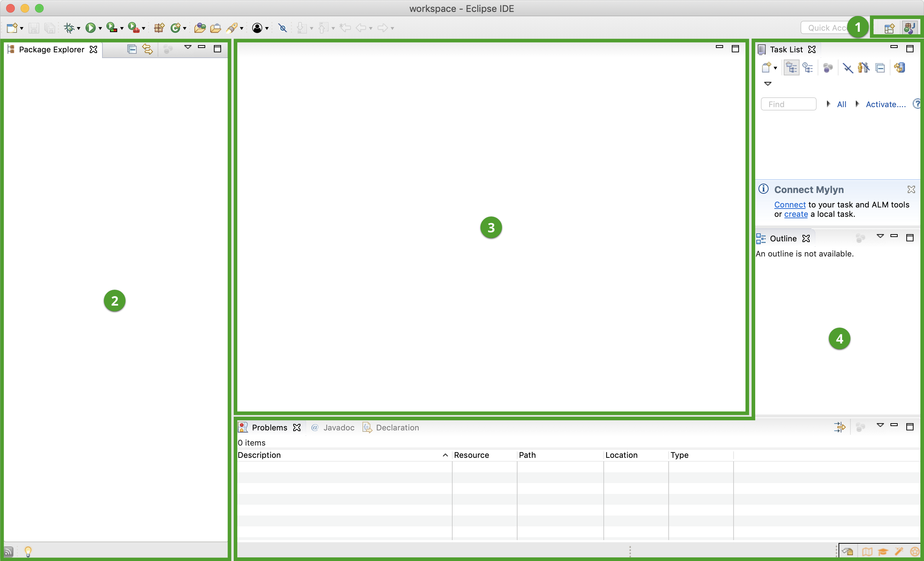Click the green Run button icon

coord(90,28)
